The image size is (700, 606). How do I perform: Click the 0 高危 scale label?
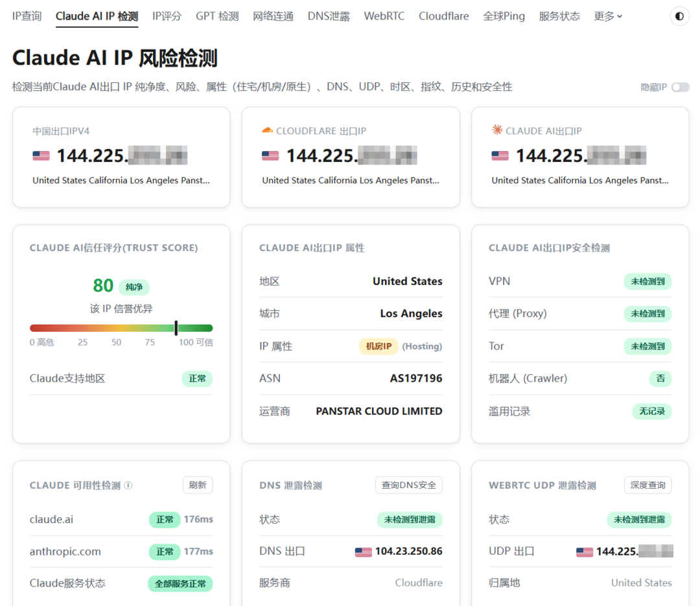[42, 342]
